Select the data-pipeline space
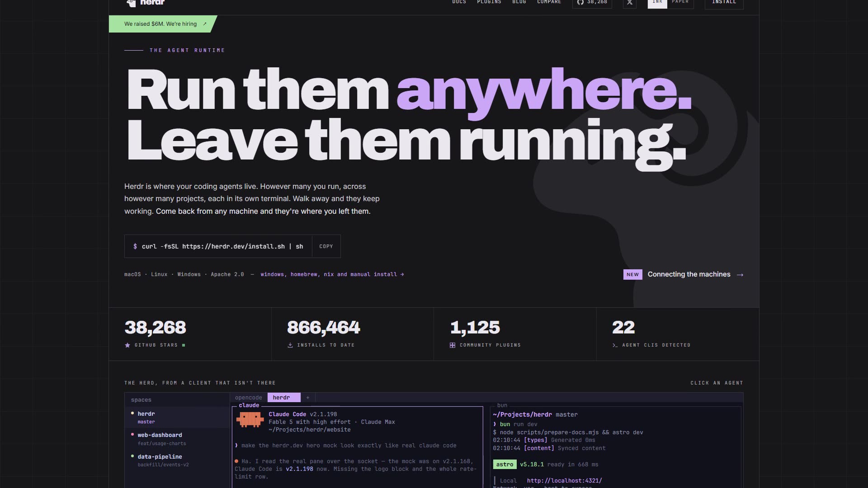 [x=177, y=460]
